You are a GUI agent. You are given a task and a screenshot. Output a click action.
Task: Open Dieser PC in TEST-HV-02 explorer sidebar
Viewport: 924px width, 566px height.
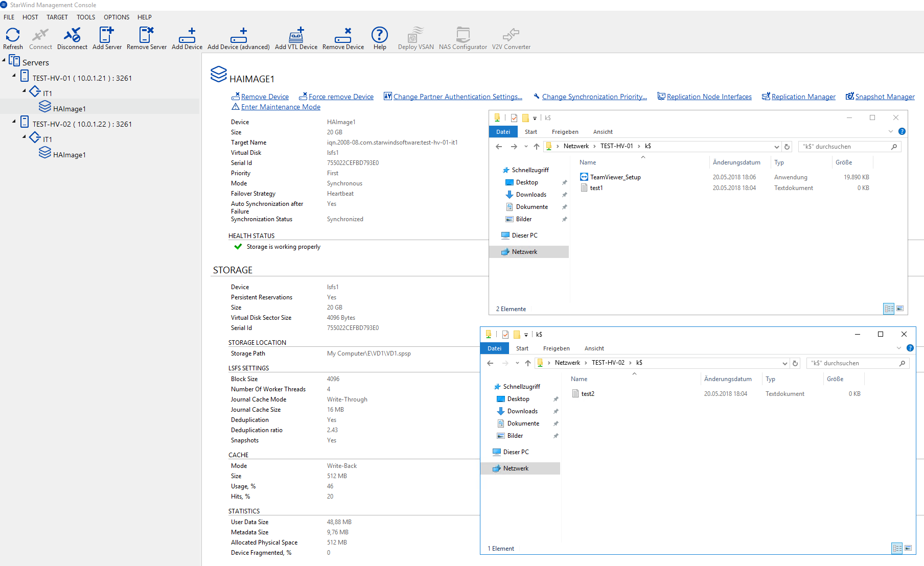click(516, 452)
